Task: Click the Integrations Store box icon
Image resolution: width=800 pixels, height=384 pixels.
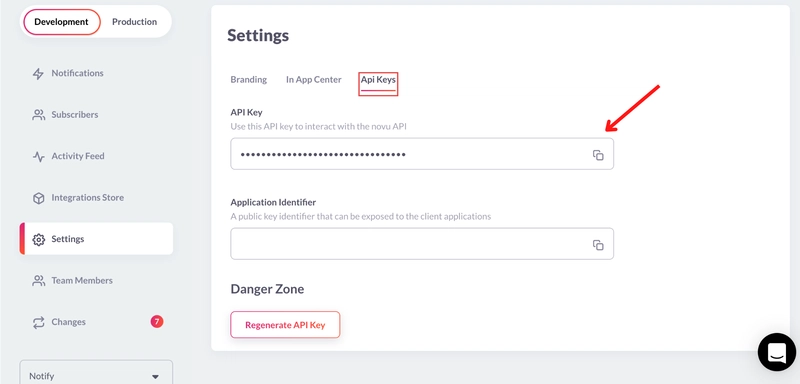Action: (x=38, y=198)
